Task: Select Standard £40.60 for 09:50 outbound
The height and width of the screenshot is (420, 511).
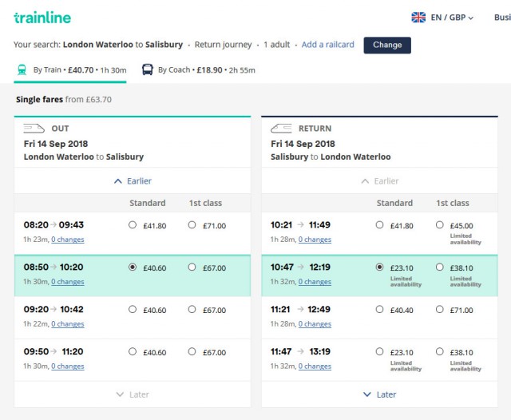Action: pos(133,351)
